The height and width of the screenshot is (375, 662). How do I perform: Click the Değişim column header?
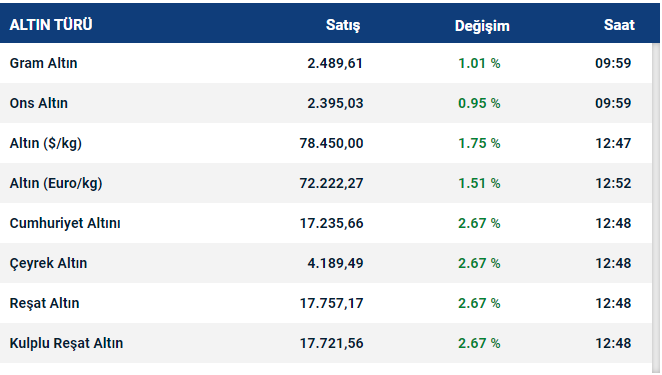pyautogui.click(x=482, y=26)
